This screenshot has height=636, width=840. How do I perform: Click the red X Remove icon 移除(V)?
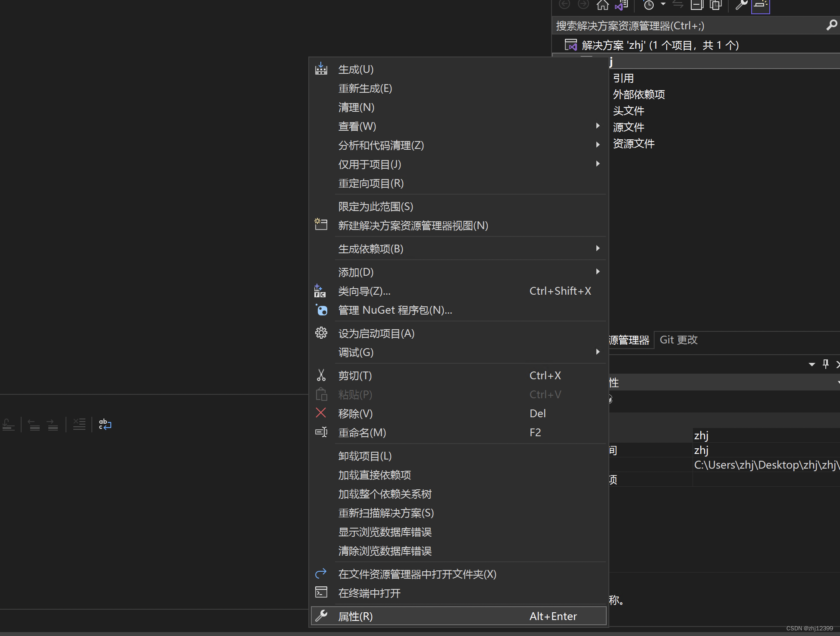coord(321,413)
